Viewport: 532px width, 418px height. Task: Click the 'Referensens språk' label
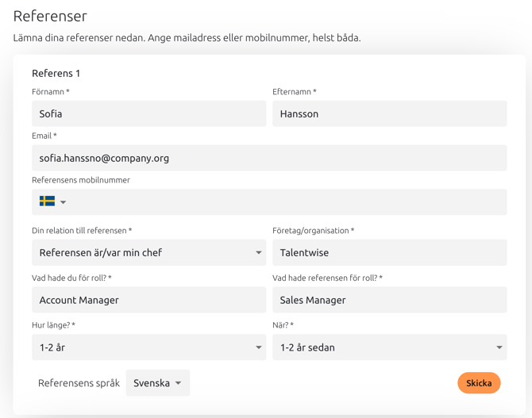(x=79, y=383)
